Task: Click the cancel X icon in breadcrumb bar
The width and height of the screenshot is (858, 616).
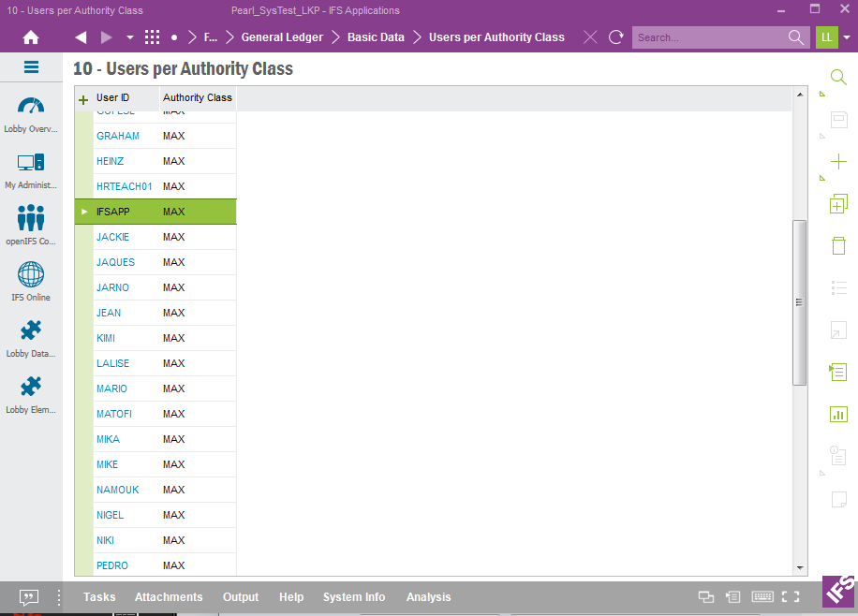Action: coord(590,37)
